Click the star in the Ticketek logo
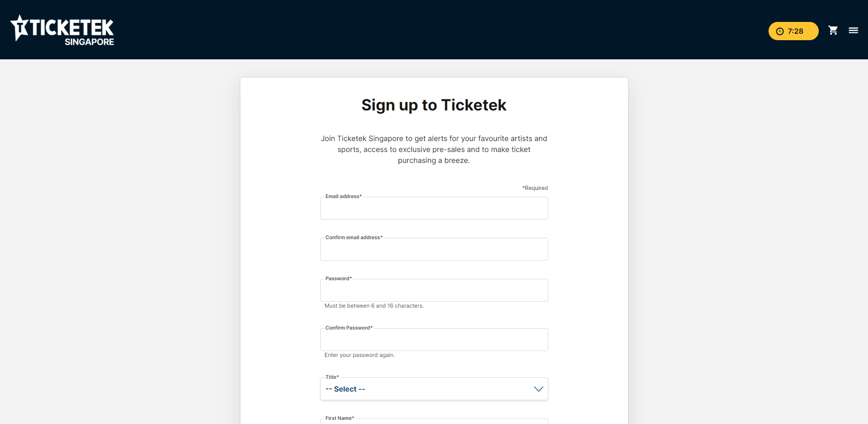The width and height of the screenshot is (868, 424). [x=21, y=25]
